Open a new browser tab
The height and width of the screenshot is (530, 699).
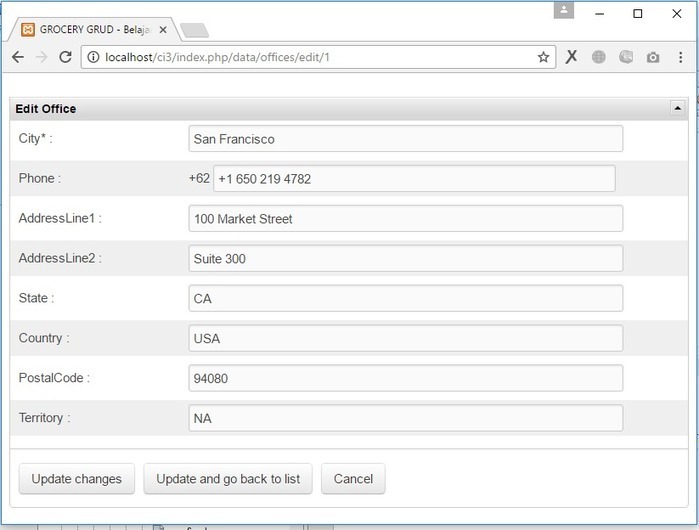(194, 30)
